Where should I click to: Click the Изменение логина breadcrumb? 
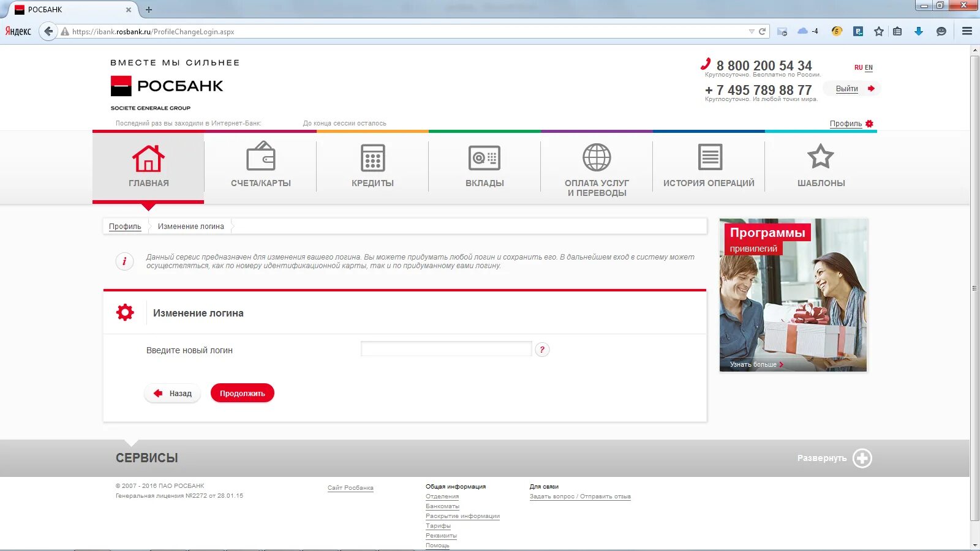pos(191,227)
